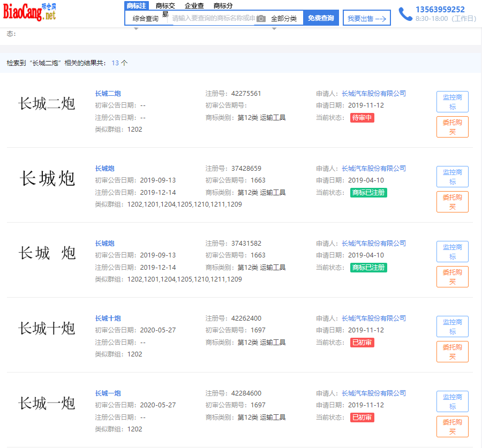This screenshot has height=448, width=482.
Task: Open 长城炮 link for registration 37428659
Action: [x=105, y=169]
